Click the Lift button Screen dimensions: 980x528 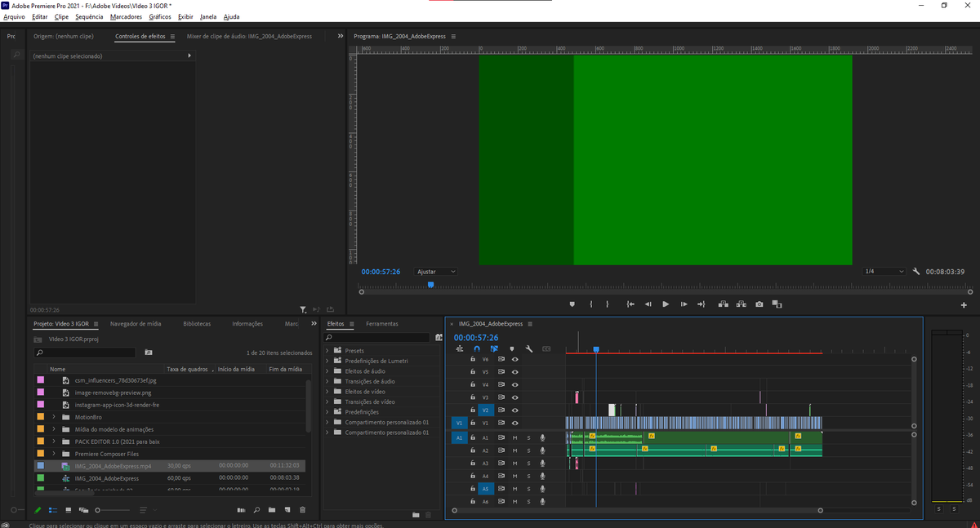click(724, 304)
